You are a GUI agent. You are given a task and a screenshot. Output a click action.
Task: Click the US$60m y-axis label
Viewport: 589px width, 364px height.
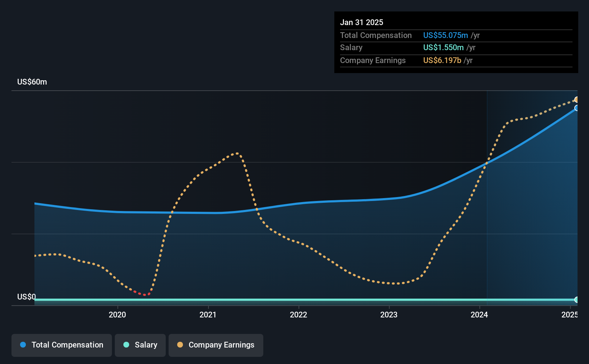click(32, 82)
